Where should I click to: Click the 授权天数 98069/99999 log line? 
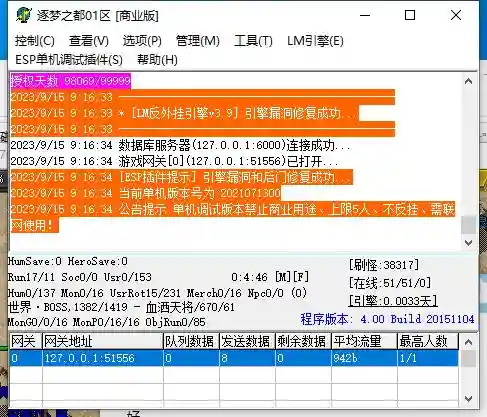pos(70,81)
